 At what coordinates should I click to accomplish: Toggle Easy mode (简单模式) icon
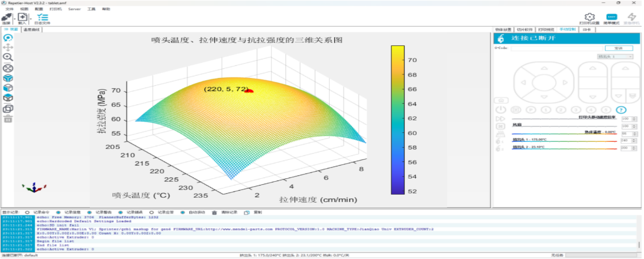[x=611, y=18]
